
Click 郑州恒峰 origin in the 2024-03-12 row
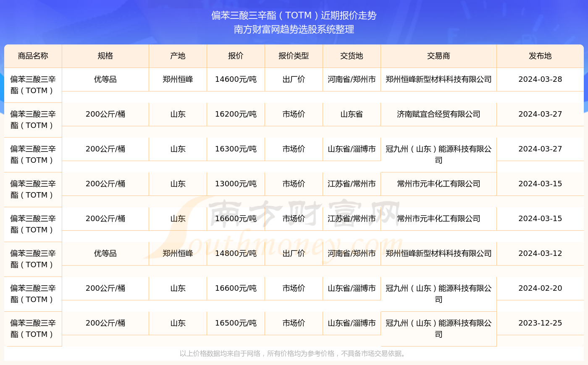tap(178, 253)
